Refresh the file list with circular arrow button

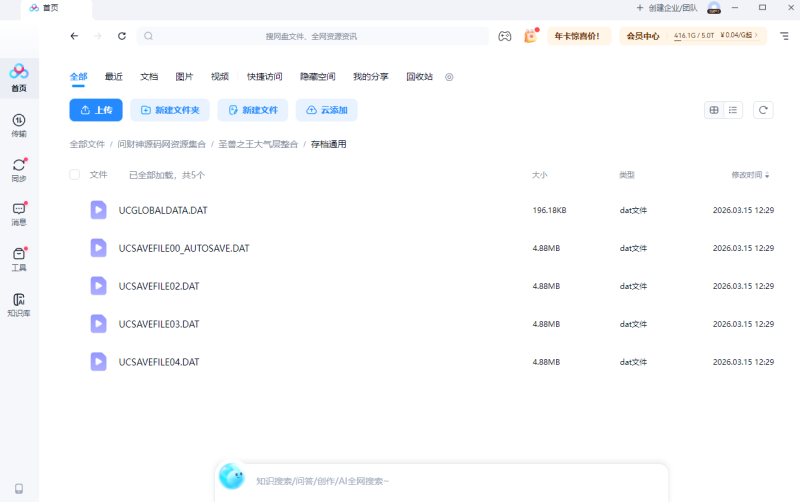(763, 110)
